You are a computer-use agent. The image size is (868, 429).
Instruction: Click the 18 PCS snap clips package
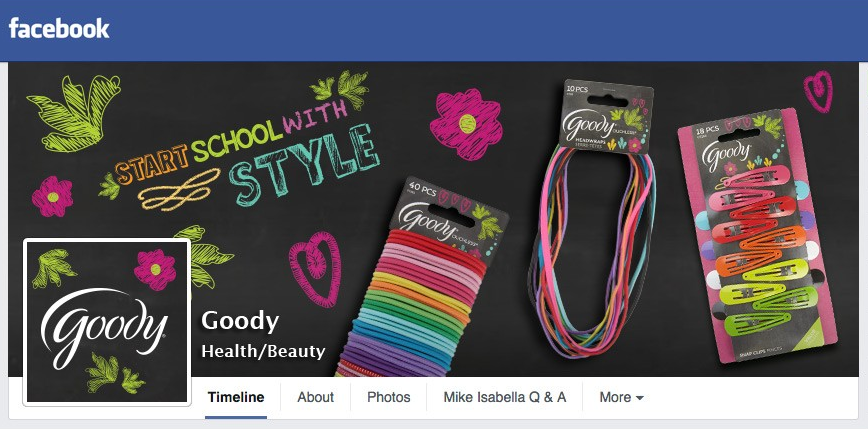(757, 235)
